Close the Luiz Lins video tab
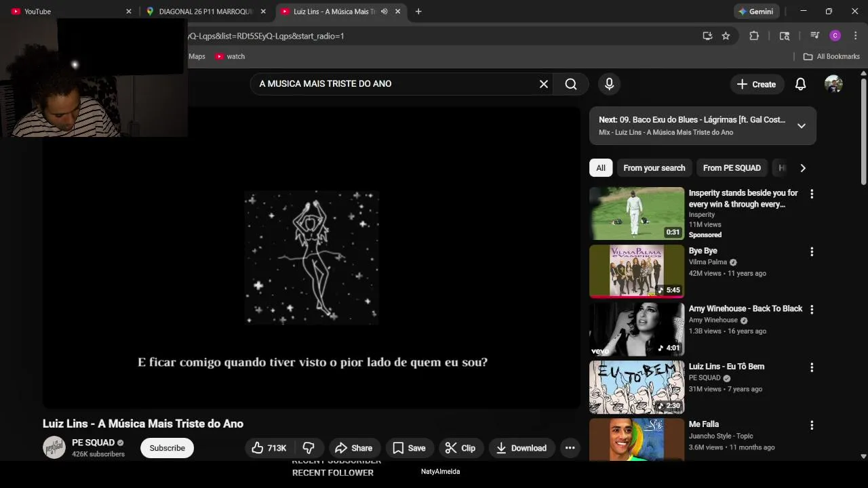The height and width of the screenshot is (488, 868). tap(398, 12)
